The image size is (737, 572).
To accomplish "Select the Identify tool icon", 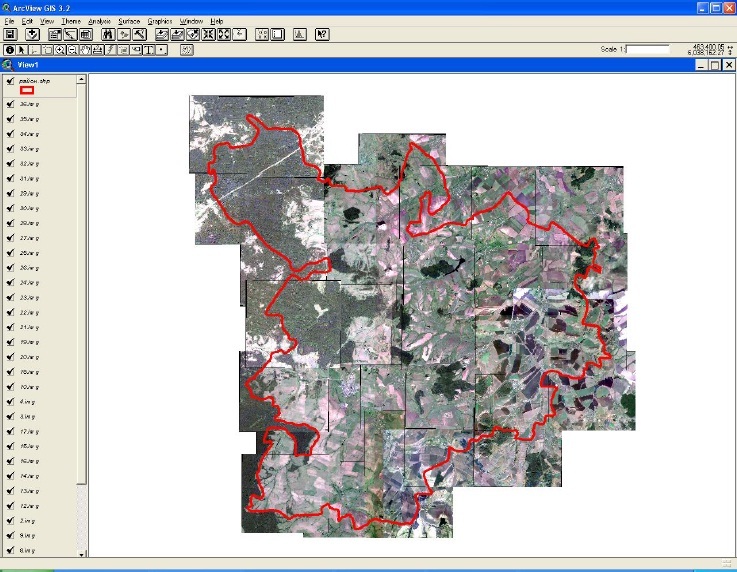I will tap(9, 49).
